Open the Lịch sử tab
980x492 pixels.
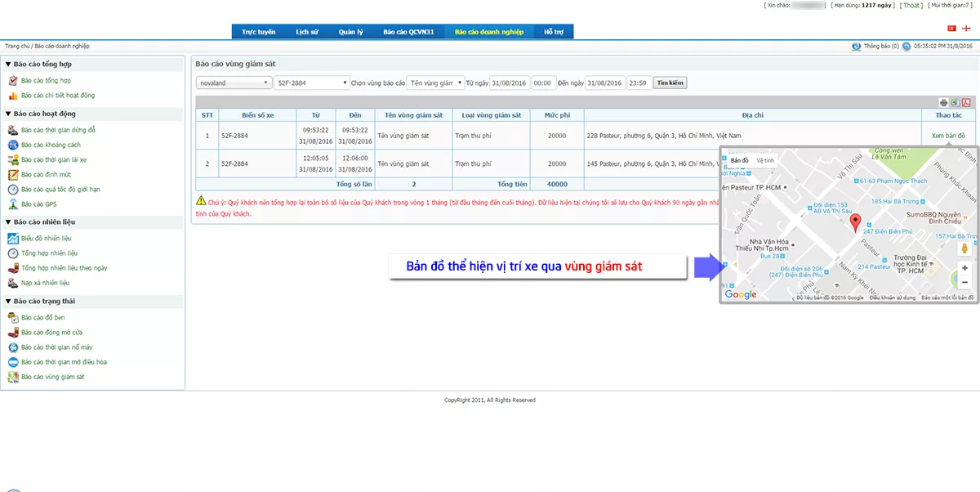307,32
